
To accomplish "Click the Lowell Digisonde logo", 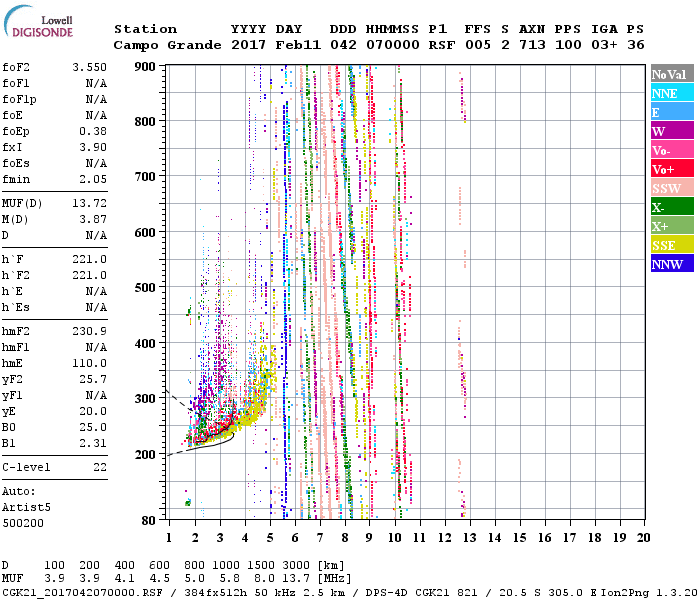I will pyautogui.click(x=38, y=22).
